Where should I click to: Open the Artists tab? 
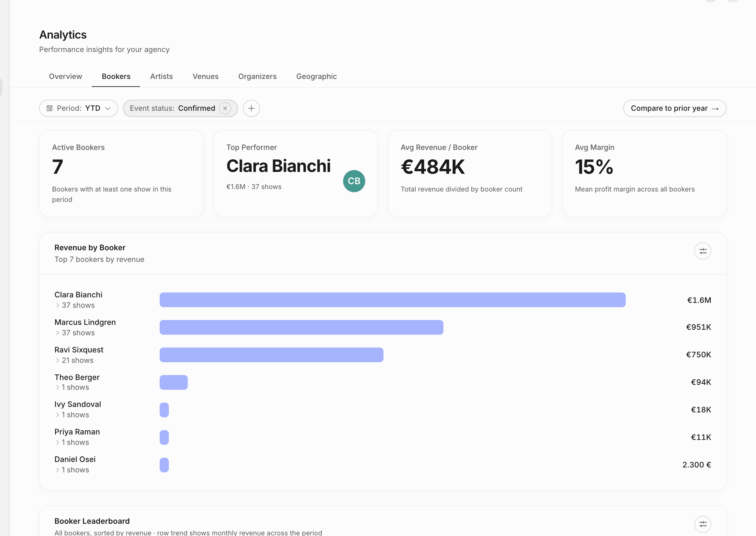coord(161,76)
